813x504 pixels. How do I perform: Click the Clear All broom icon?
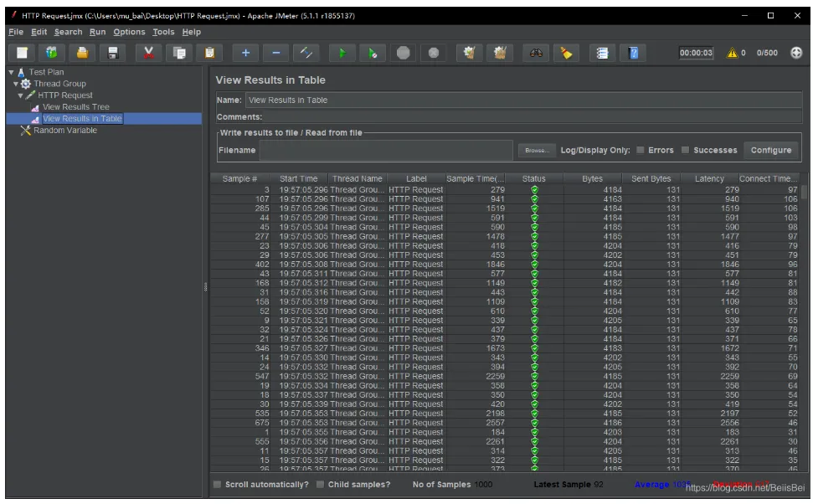point(500,53)
